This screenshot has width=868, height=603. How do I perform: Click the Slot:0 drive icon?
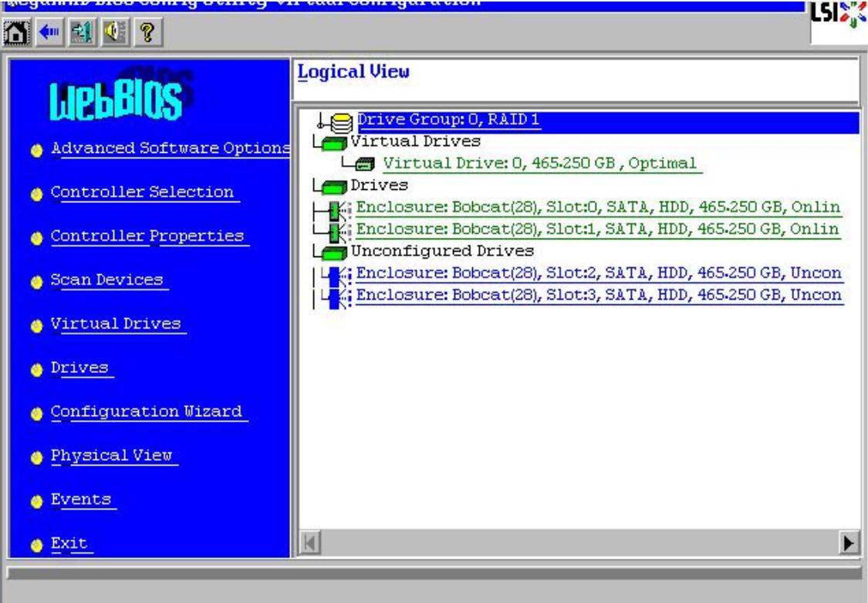[338, 210]
